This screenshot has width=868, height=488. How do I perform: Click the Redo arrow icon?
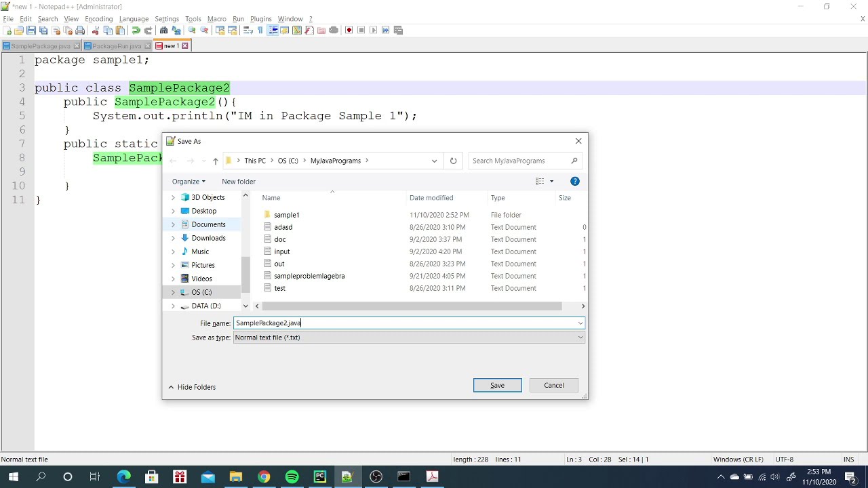coord(149,30)
